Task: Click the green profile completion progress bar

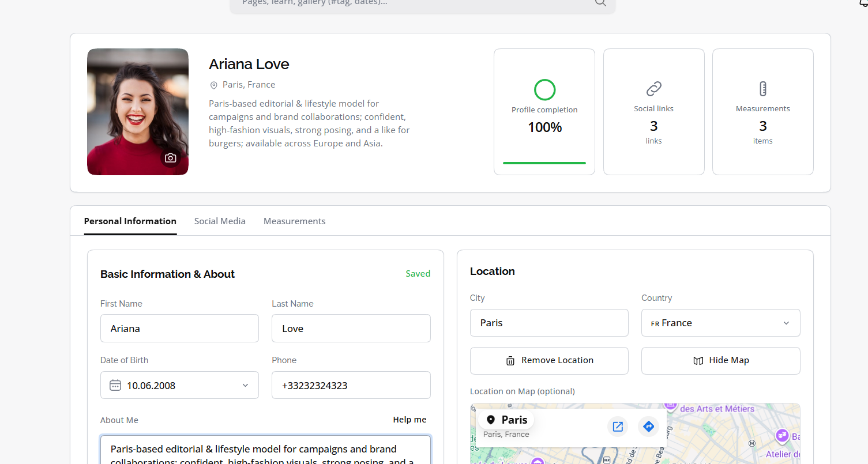Action: point(544,163)
